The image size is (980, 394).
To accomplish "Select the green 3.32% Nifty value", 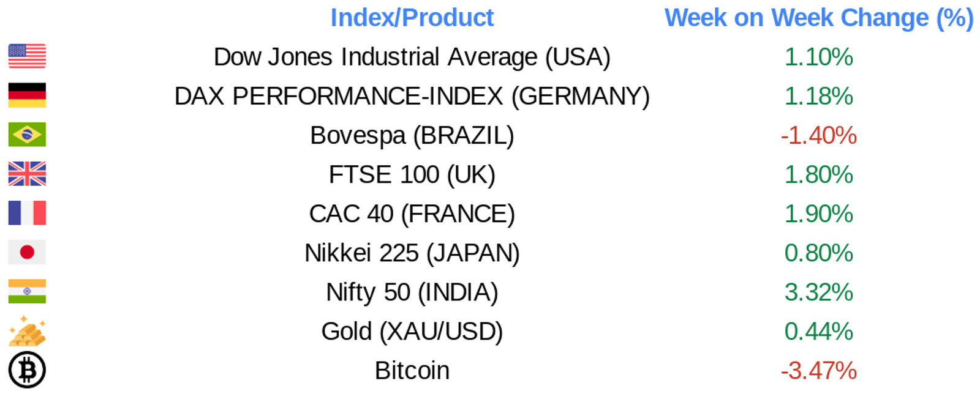I will [819, 292].
